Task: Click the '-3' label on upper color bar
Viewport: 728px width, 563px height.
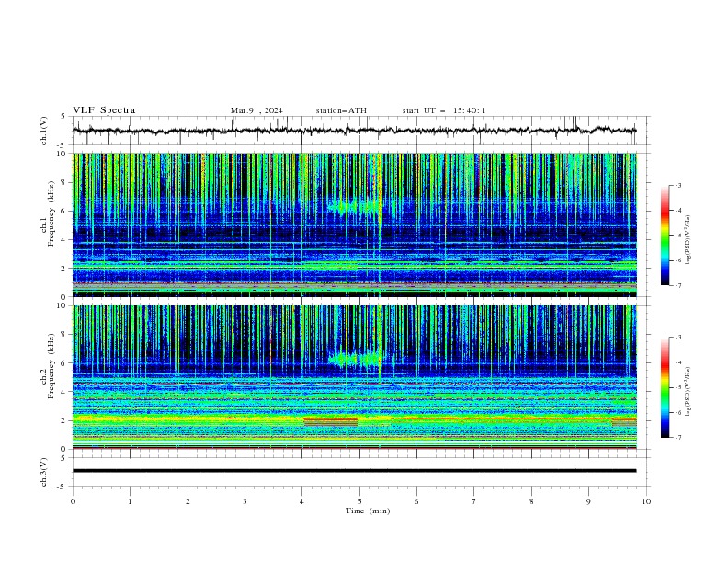Action: [x=678, y=185]
